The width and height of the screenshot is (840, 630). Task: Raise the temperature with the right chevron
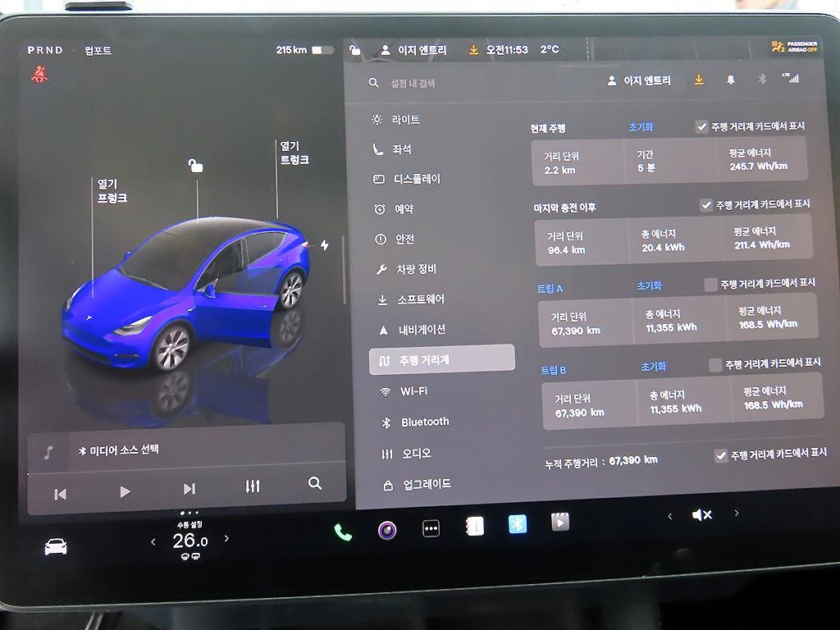[x=227, y=539]
